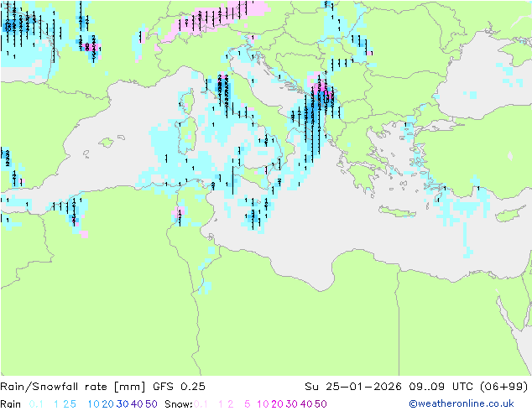Viewport: 532px width, 411px height.
Task: Click the 'Rain' legend label
Action: 11,404
